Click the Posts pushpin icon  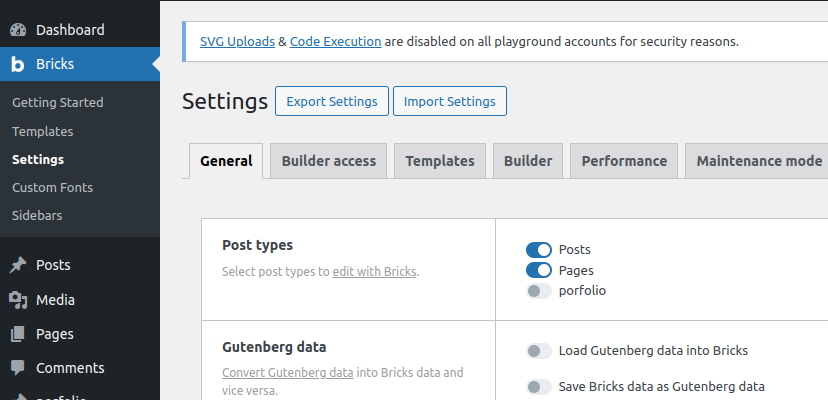pyautogui.click(x=18, y=265)
